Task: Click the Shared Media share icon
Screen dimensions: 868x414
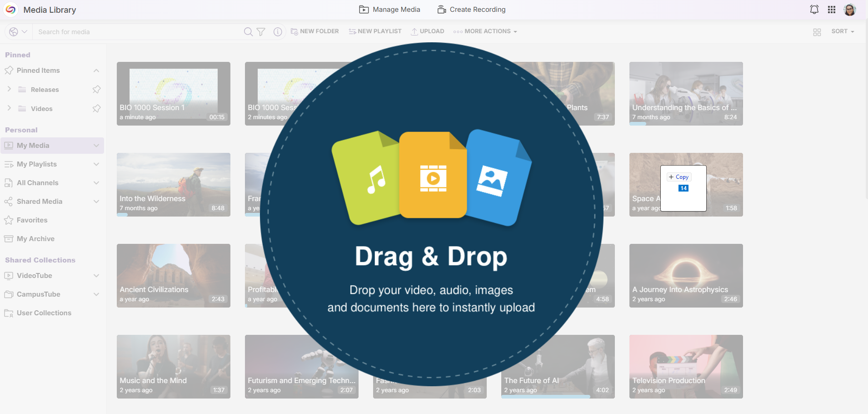Action: pyautogui.click(x=9, y=202)
